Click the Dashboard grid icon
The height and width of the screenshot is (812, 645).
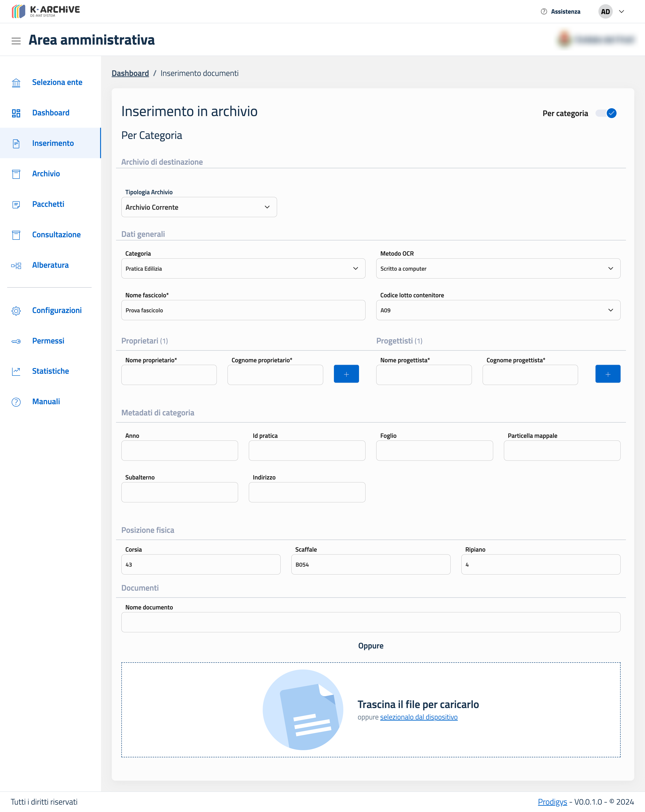pos(16,113)
